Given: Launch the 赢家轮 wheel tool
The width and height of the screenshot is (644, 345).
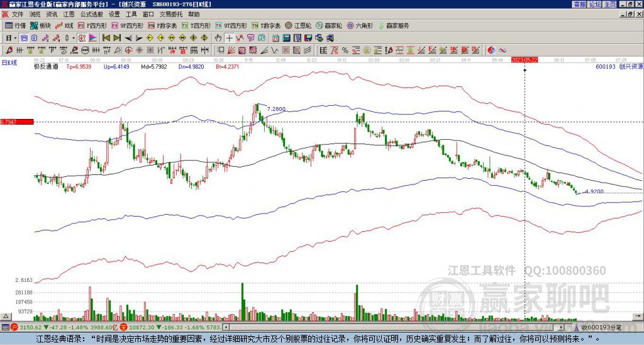Looking at the screenshot, I should click(329, 25).
